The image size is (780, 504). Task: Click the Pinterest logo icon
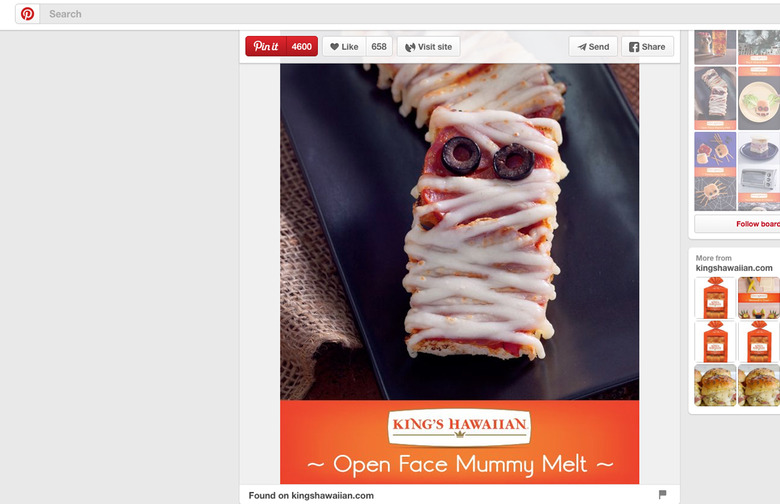(x=27, y=14)
